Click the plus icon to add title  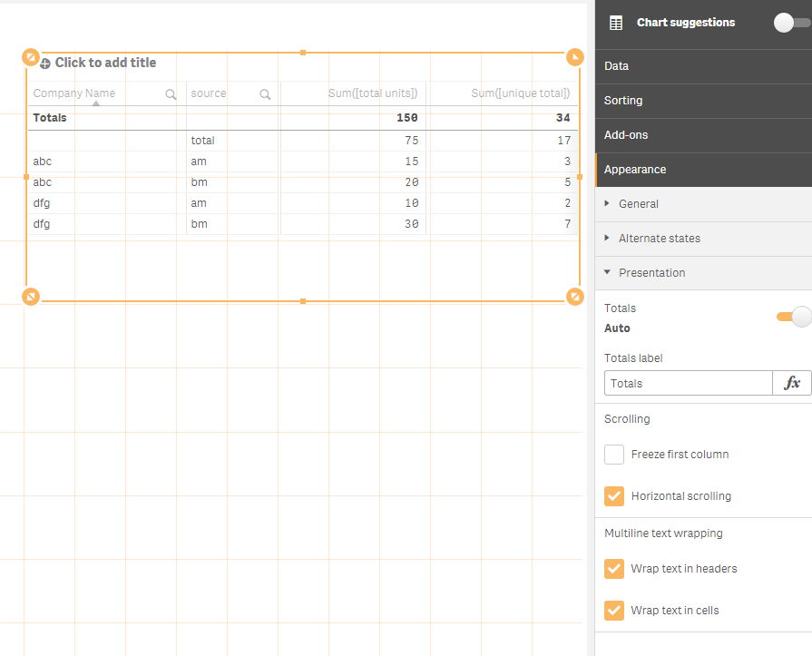(45, 64)
